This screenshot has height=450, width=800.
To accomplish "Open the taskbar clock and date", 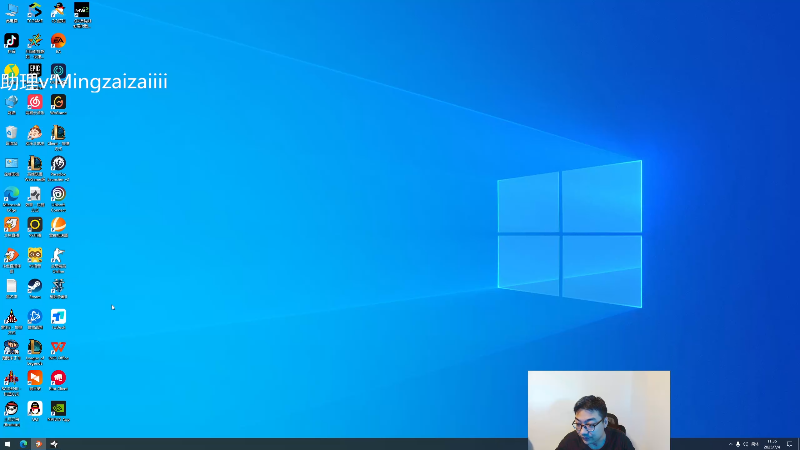I will tap(772, 444).
